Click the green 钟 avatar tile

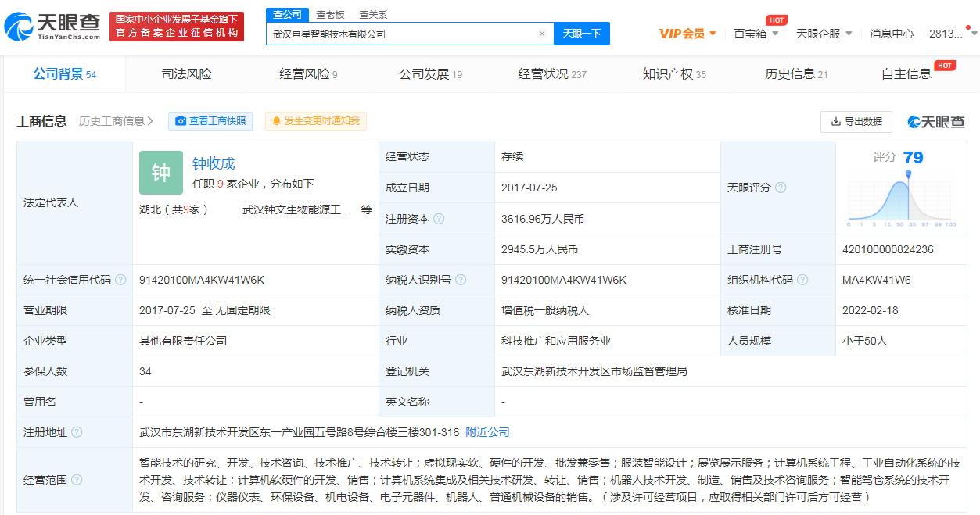click(x=161, y=173)
